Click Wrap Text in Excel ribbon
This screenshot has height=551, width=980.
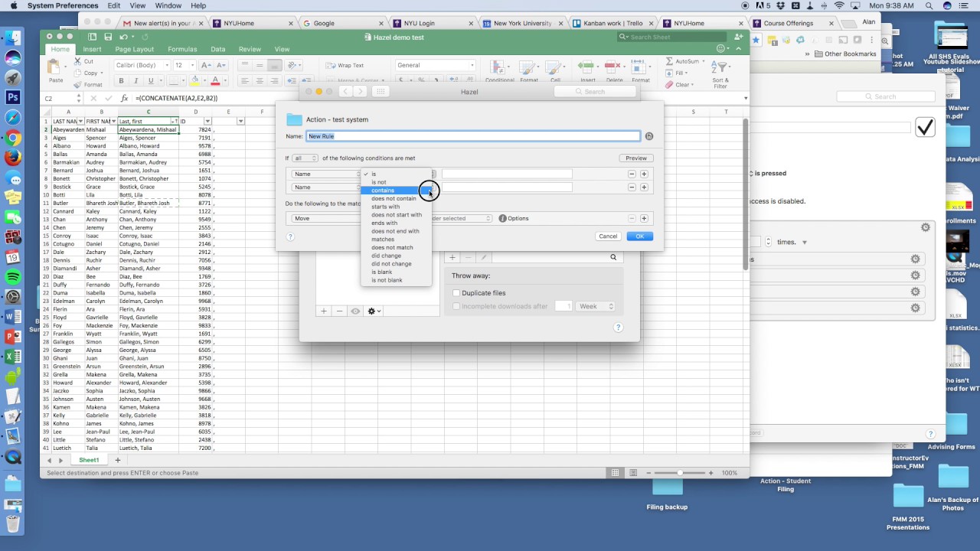(346, 65)
